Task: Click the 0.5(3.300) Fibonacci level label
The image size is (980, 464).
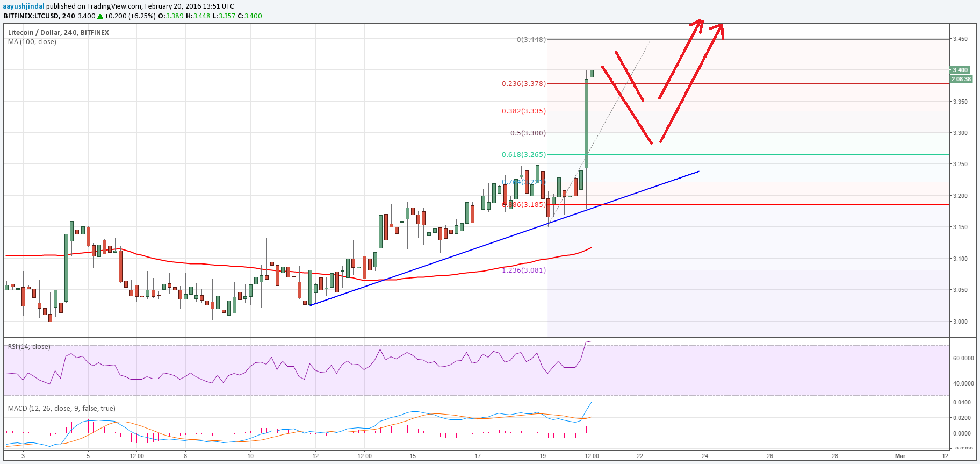Action: [x=528, y=133]
